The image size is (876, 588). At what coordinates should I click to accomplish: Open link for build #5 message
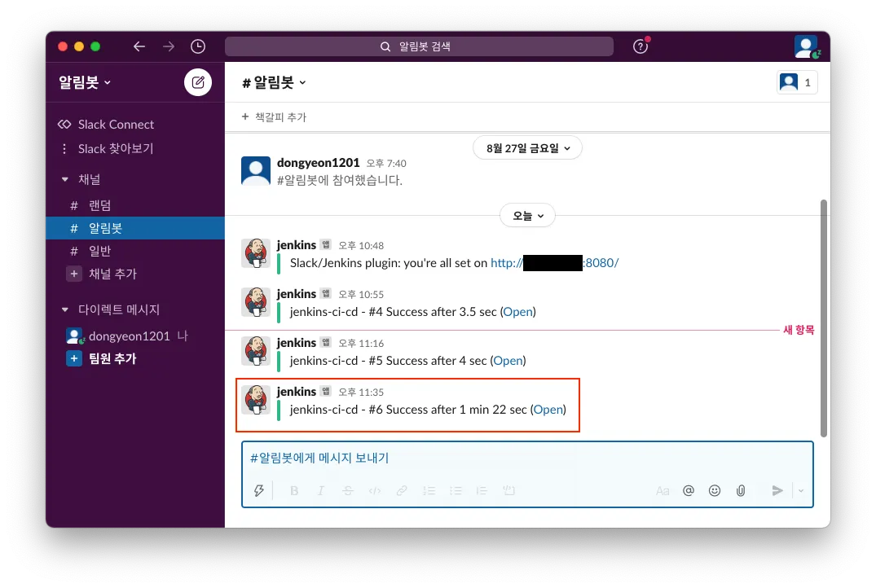(x=508, y=361)
